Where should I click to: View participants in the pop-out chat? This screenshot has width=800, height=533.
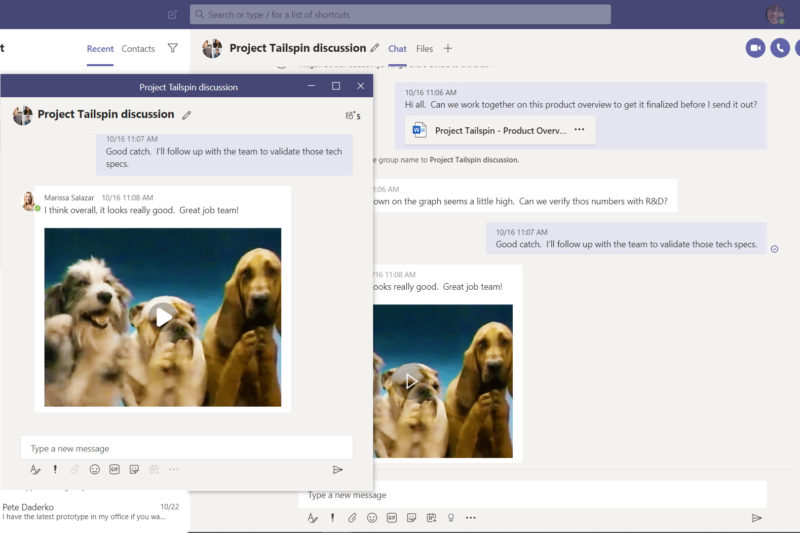tap(352, 116)
